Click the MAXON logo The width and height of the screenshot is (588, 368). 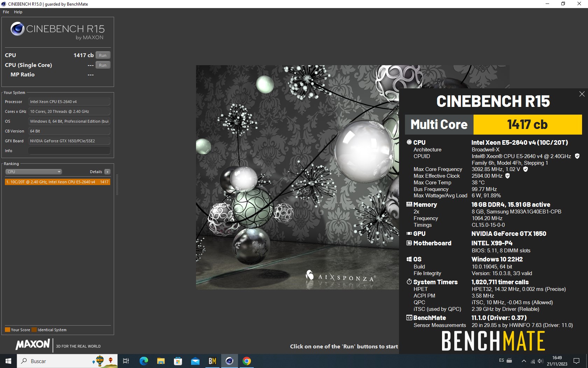33,345
